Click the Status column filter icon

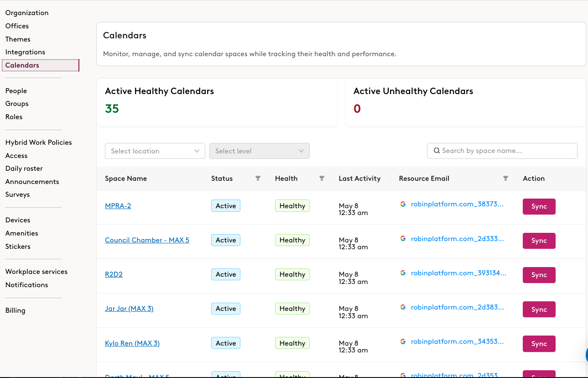coord(258,178)
